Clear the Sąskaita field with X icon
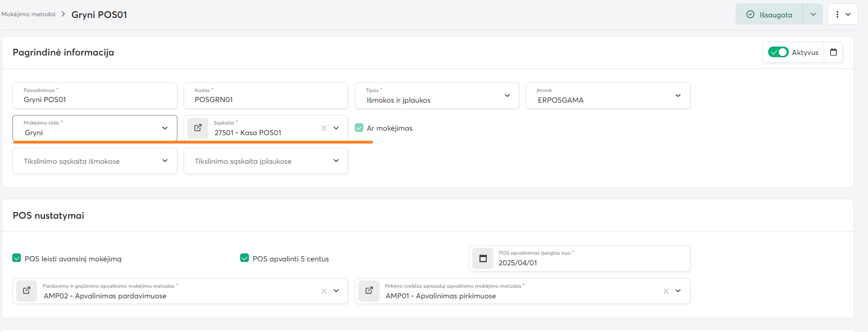This screenshot has height=332, width=868. (323, 128)
